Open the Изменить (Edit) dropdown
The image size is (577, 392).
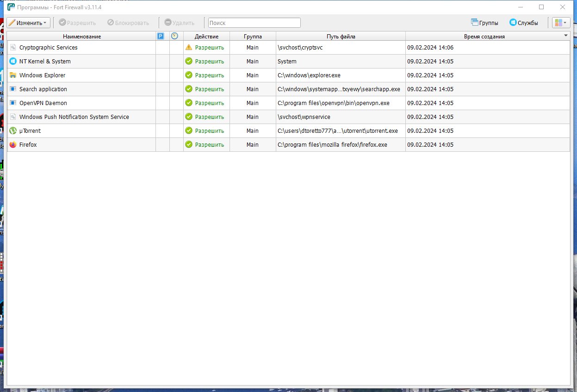pos(28,23)
